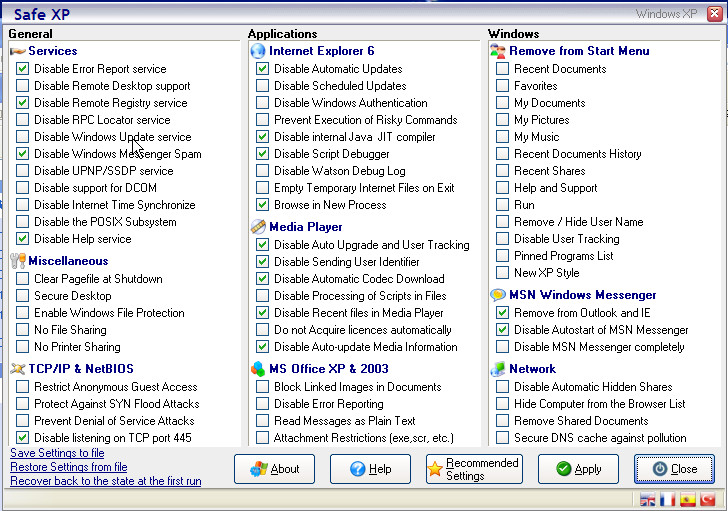Check Pinned Programs List checkbox
Viewport: 728px width, 511px height.
click(x=502, y=256)
